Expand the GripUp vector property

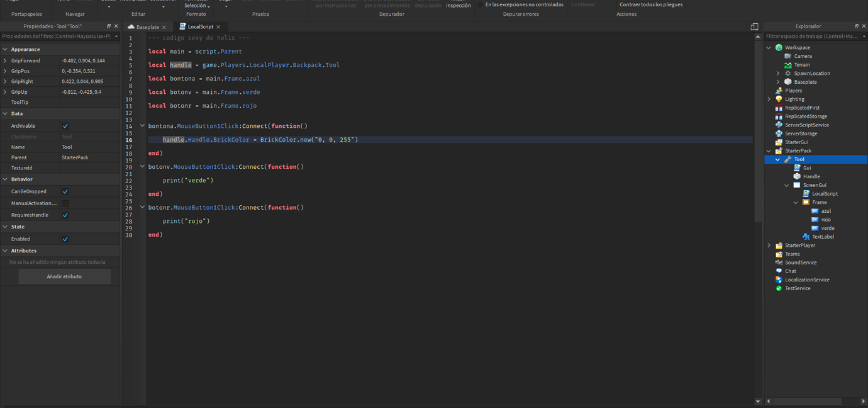click(5, 92)
